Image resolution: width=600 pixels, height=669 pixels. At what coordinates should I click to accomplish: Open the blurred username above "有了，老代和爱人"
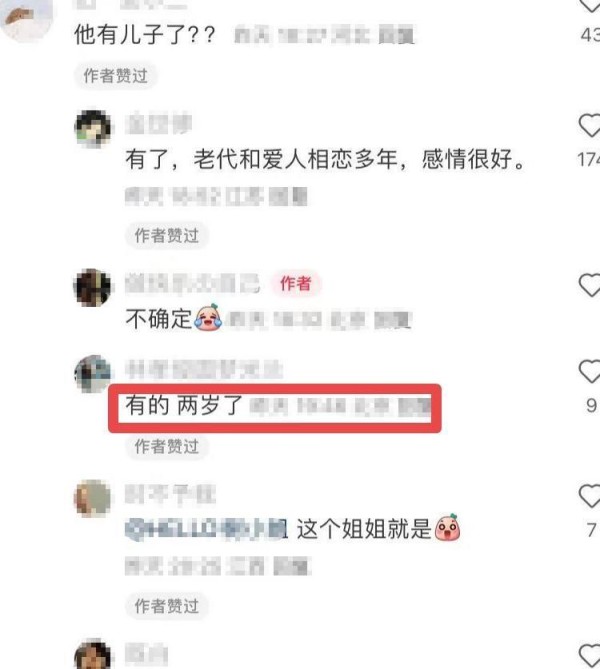click(x=158, y=124)
